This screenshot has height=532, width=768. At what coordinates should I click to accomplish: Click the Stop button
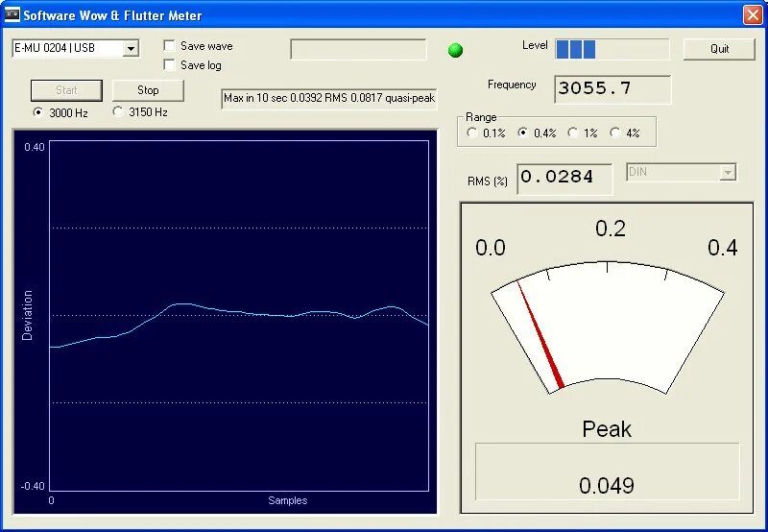tap(148, 90)
